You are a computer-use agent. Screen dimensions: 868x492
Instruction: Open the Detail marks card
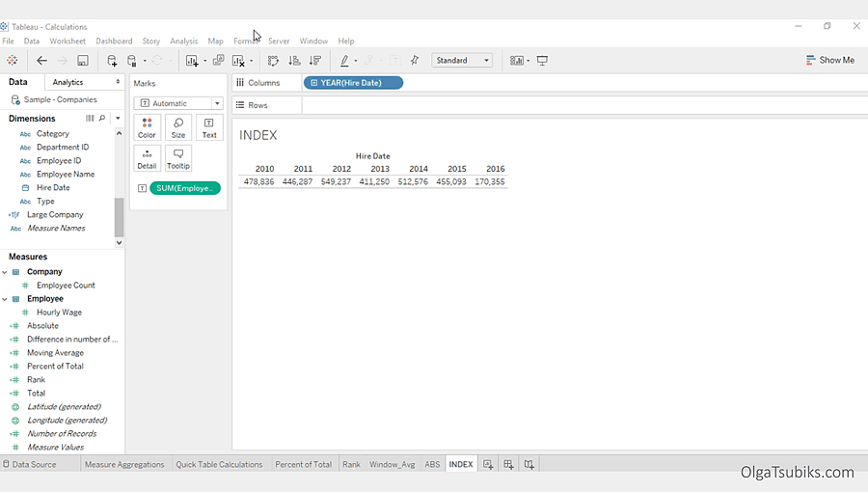click(x=147, y=159)
